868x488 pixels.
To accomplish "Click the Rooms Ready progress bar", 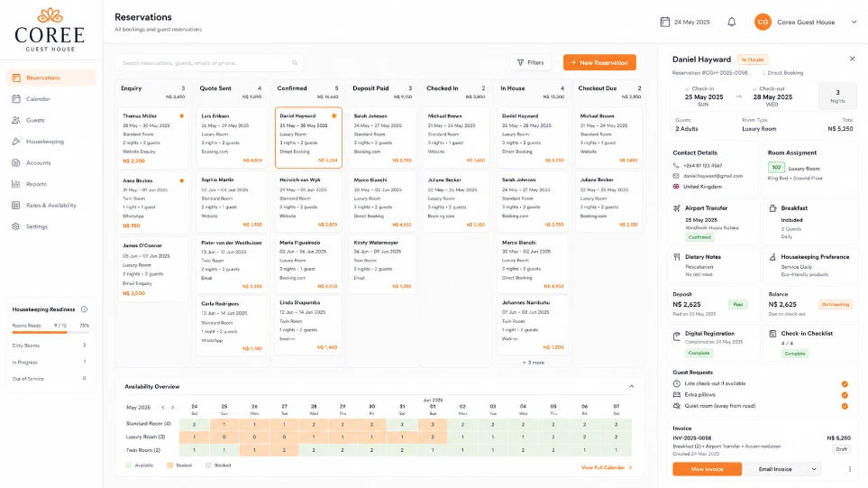I will click(x=50, y=332).
